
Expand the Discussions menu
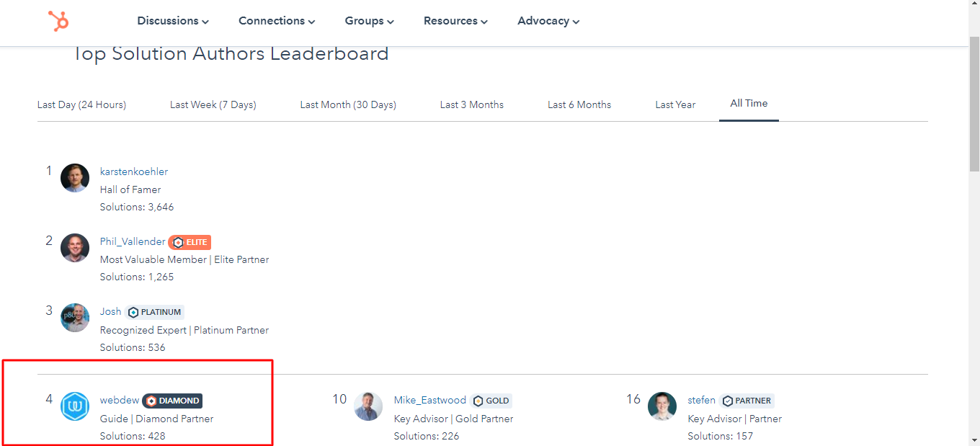coord(173,21)
